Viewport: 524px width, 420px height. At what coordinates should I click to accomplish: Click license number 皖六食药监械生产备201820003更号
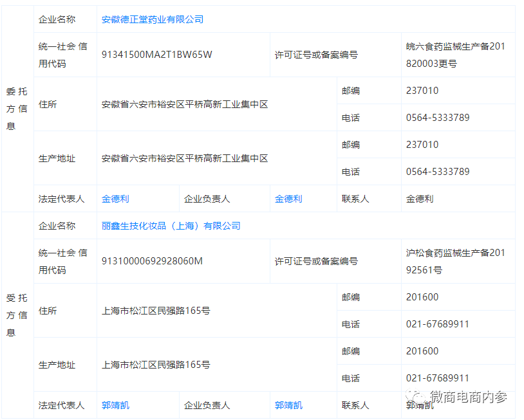coord(455,55)
